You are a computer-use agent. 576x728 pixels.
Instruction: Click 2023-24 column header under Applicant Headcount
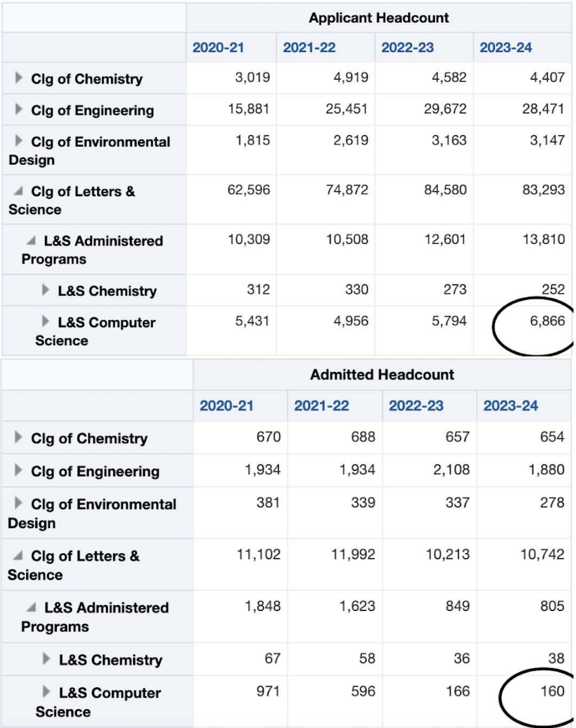[x=505, y=48]
